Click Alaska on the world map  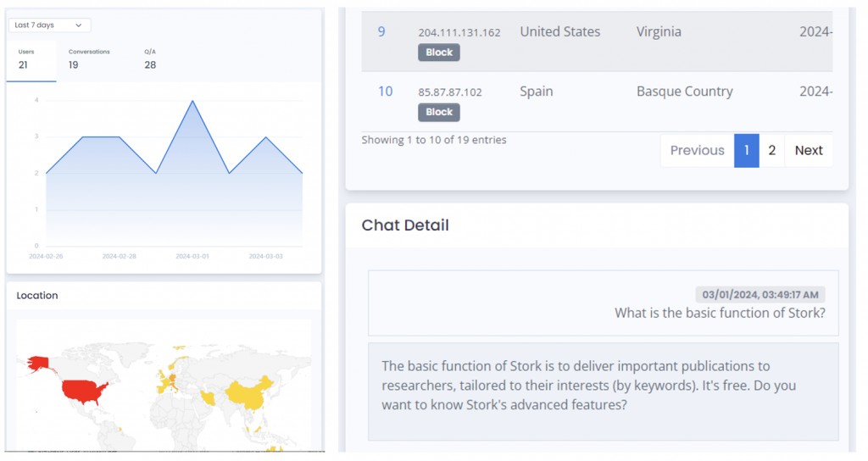(x=36, y=363)
